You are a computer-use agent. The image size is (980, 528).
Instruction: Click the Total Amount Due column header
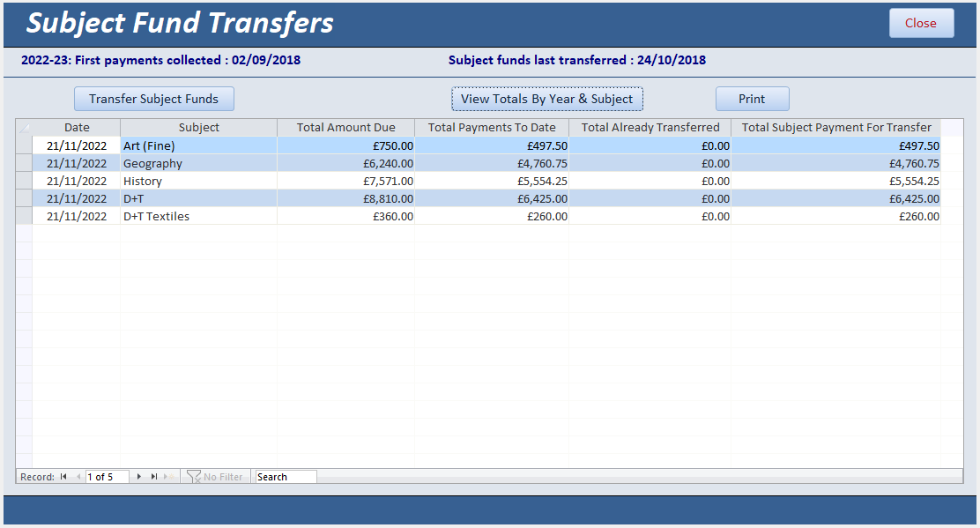point(345,128)
